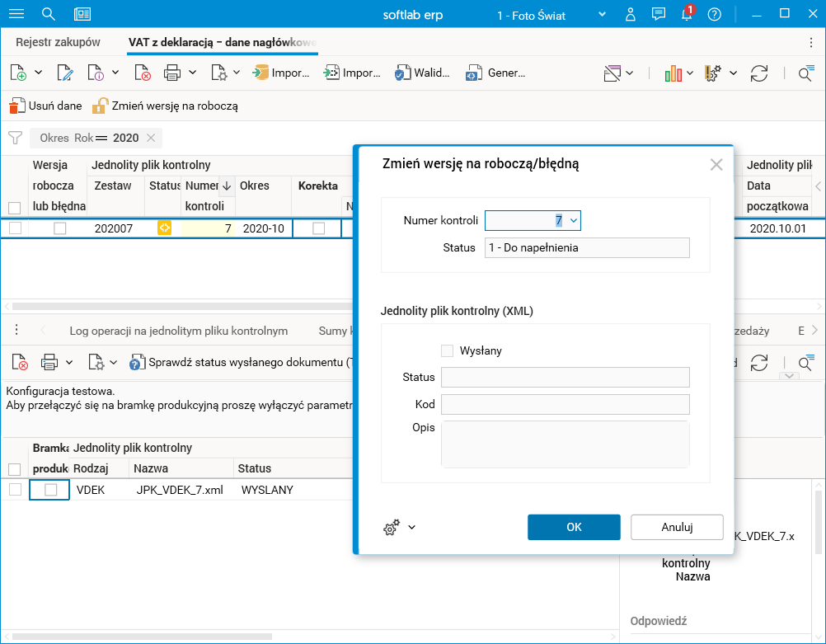Click the Gener... generate button
This screenshot has height=644, width=826.
495,73
